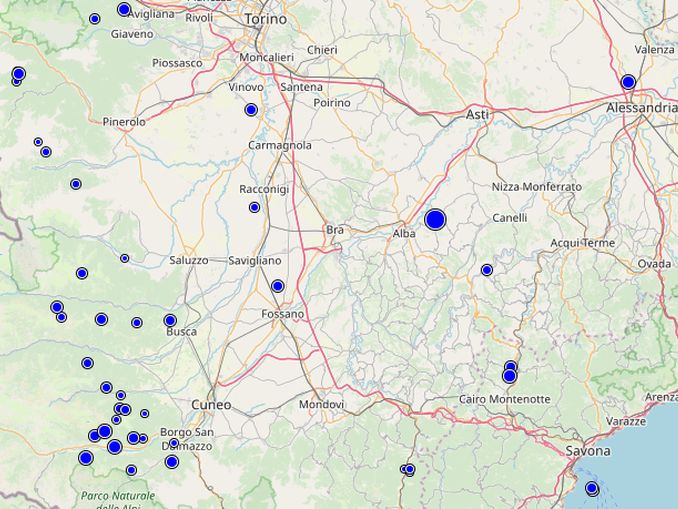This screenshot has width=678, height=509.
Task: Select the marker north of Fossano
Action: (278, 286)
